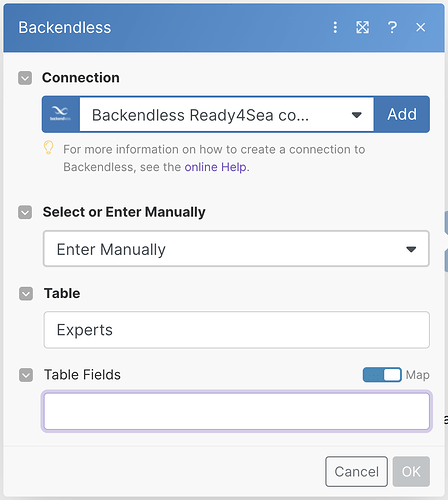Open the three-dot options menu
The height and width of the screenshot is (500, 448).
[335, 27]
